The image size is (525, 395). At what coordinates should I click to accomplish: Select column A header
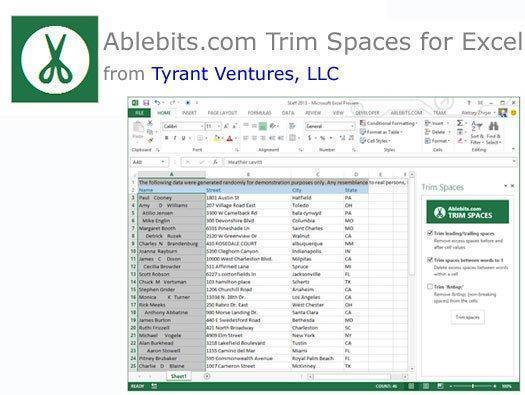(x=171, y=174)
